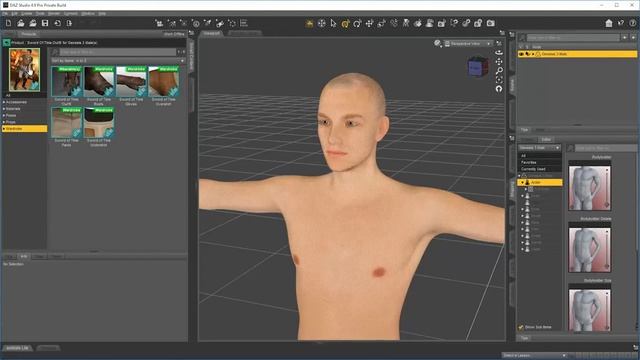
Task: Open the Sort by Name dropdown
Action: pyautogui.click(x=118, y=60)
